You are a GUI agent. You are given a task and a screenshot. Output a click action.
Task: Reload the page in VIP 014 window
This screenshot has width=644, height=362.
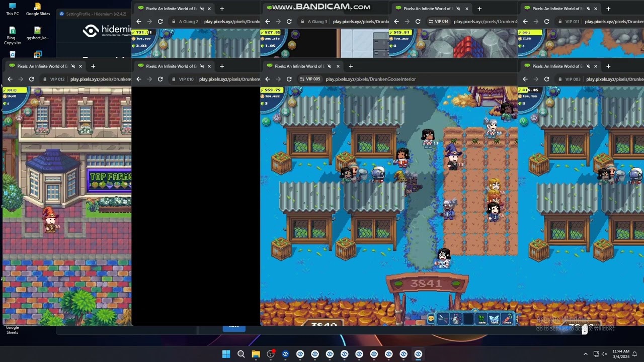pyautogui.click(x=418, y=22)
